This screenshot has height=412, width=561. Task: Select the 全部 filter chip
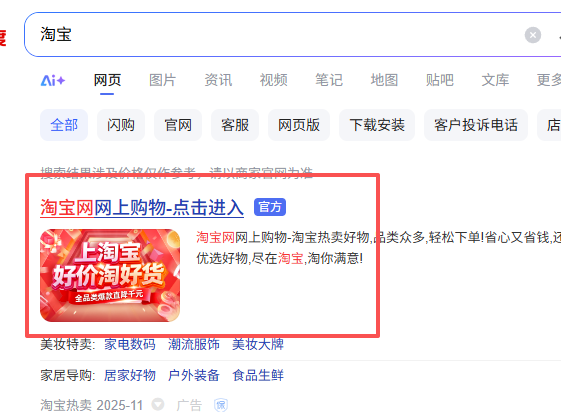click(x=64, y=125)
